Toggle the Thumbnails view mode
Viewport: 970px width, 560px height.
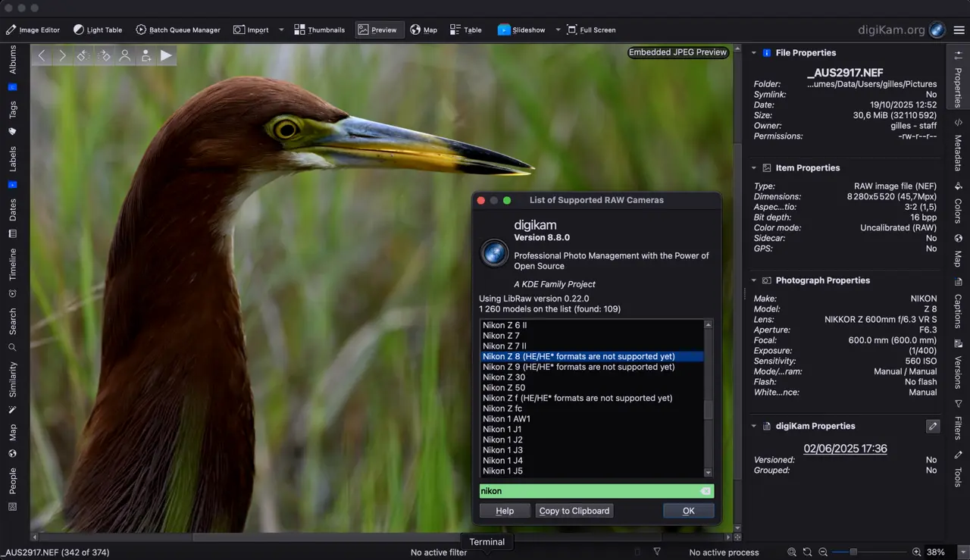tap(318, 30)
